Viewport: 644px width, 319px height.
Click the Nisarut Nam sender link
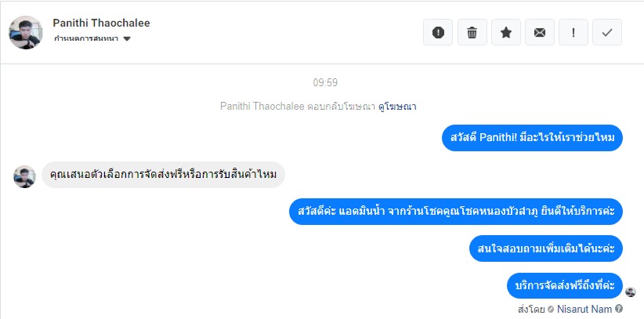584,309
